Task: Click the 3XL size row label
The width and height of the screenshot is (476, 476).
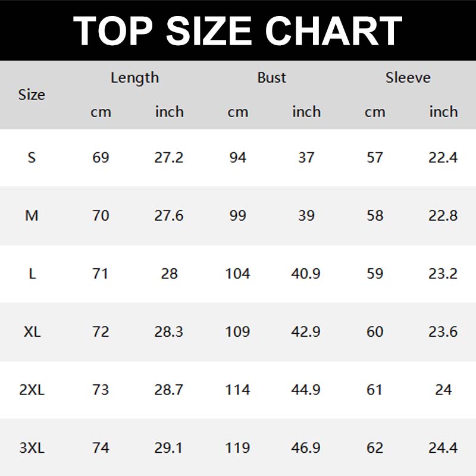Action: (x=32, y=447)
